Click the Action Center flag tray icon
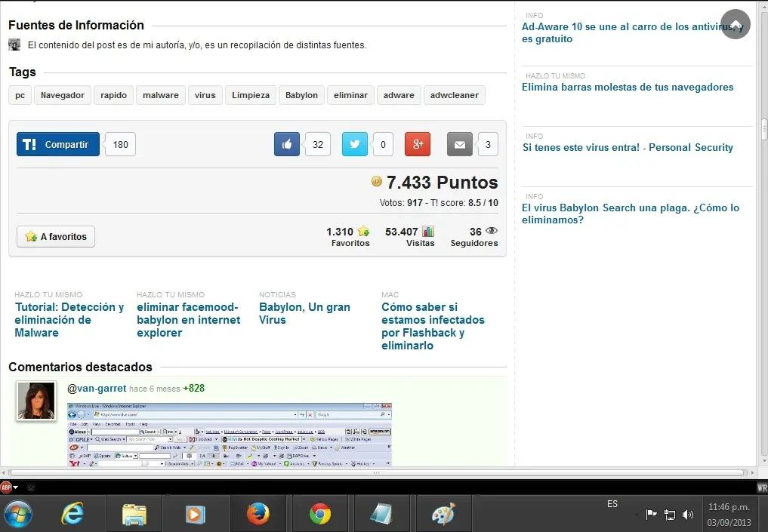The width and height of the screenshot is (768, 532). 651,514
